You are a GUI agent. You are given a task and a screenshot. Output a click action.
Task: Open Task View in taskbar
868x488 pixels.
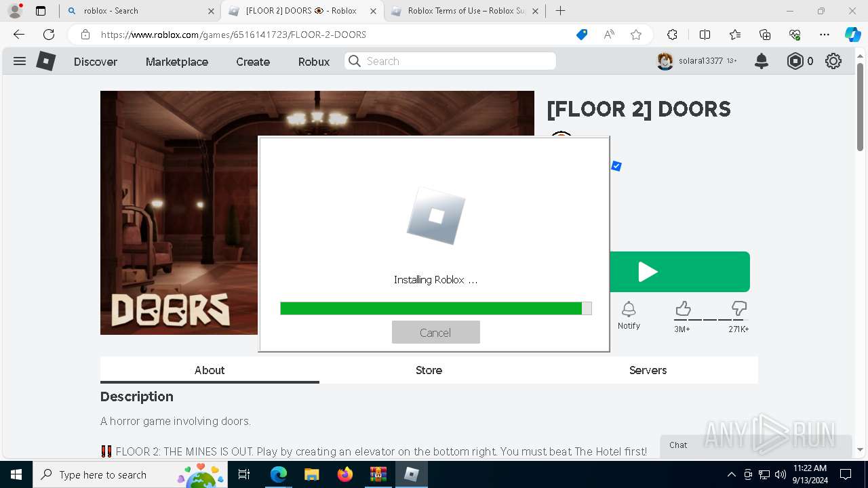pyautogui.click(x=244, y=474)
